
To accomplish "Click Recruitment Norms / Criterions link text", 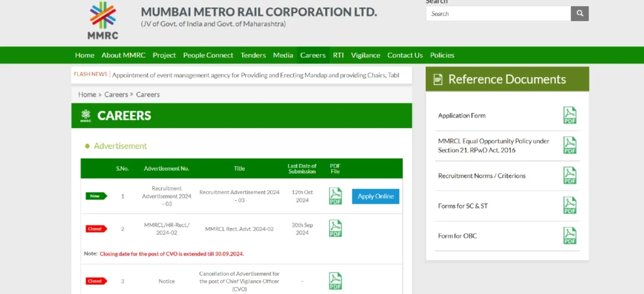I will [x=482, y=176].
